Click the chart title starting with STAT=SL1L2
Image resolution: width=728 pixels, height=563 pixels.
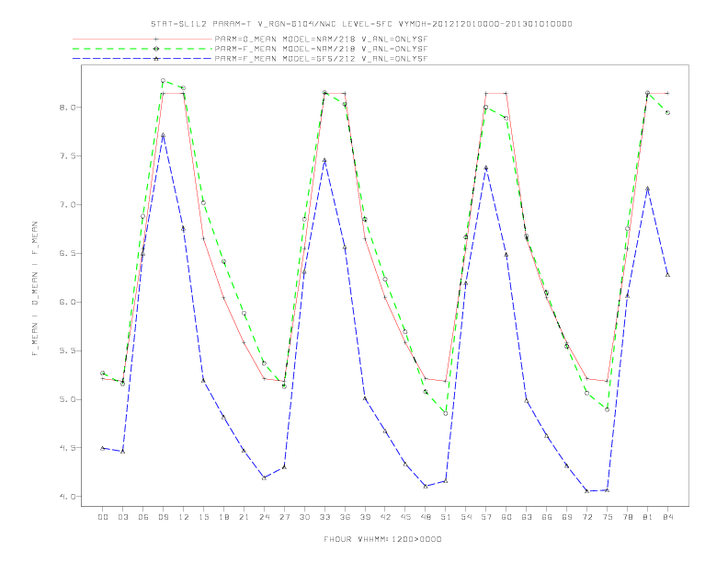(361, 24)
